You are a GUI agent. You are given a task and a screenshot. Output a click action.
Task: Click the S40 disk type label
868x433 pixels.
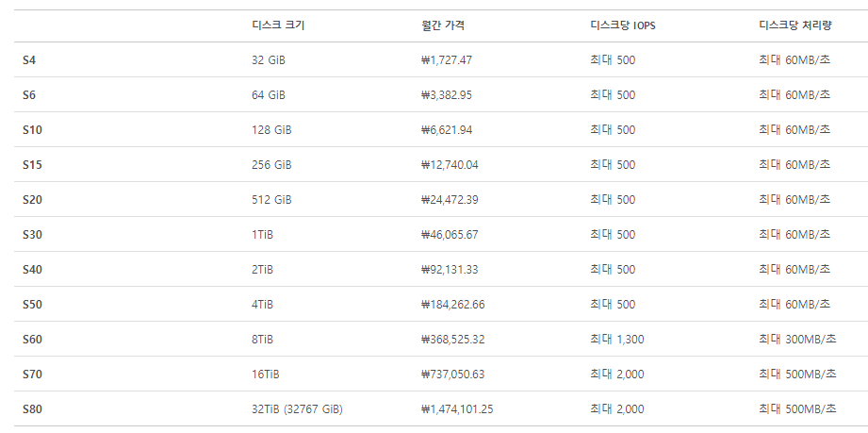pyautogui.click(x=32, y=270)
